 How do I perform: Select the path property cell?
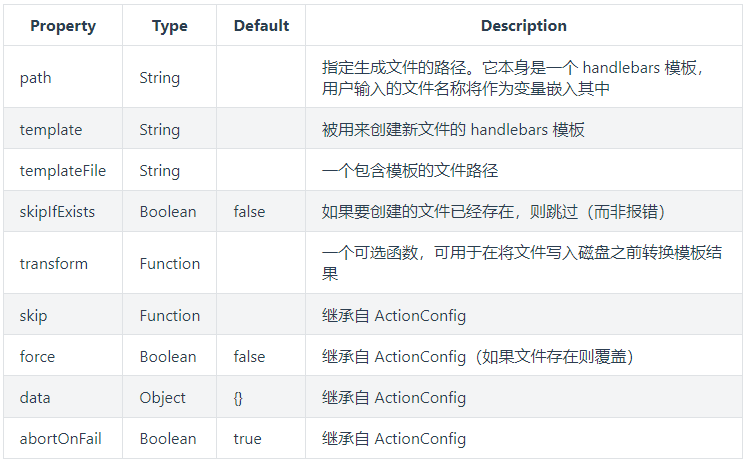pos(36,78)
